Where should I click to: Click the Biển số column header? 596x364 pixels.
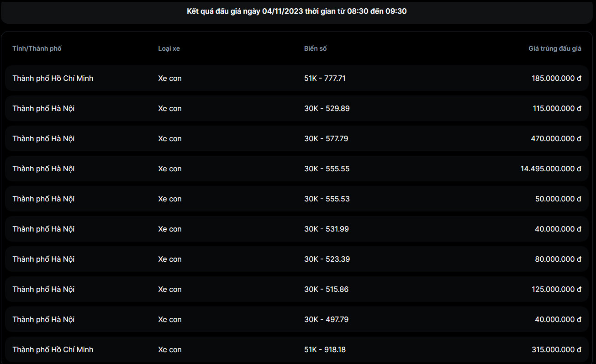point(316,48)
